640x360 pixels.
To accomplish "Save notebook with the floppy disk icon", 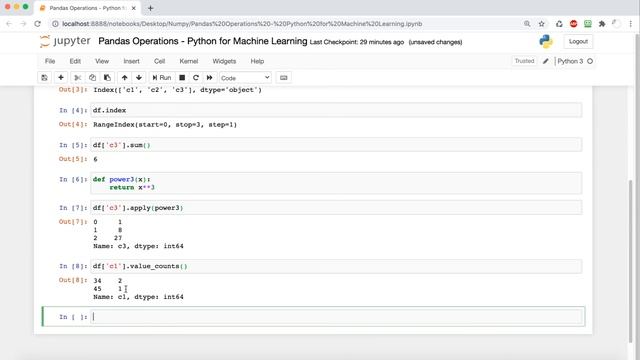I will (44, 78).
